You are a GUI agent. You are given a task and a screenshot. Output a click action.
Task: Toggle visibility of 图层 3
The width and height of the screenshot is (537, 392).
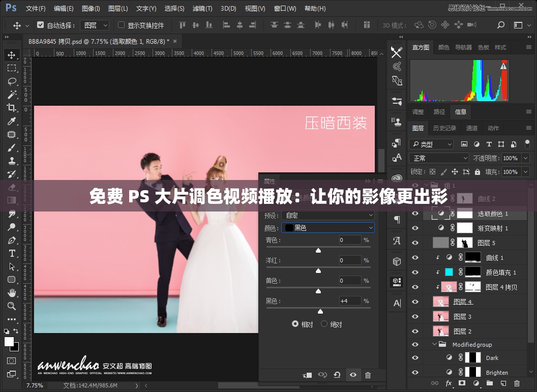click(x=415, y=316)
